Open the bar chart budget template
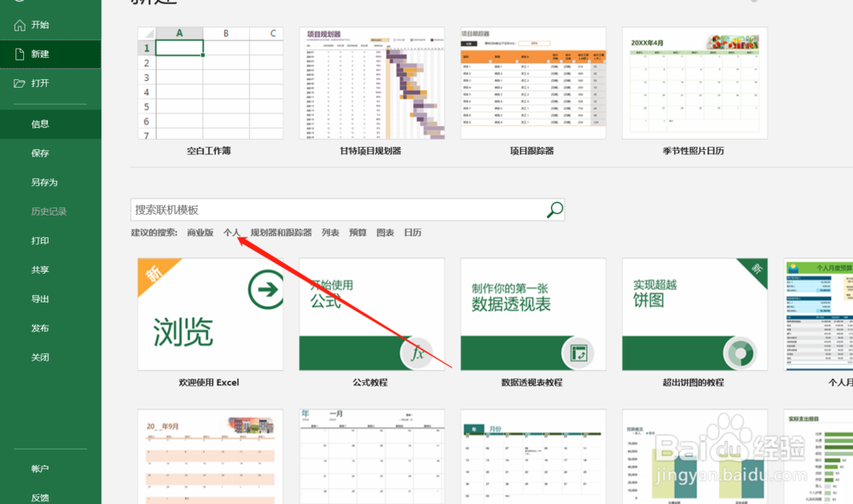This screenshot has height=504, width=853. click(694, 457)
